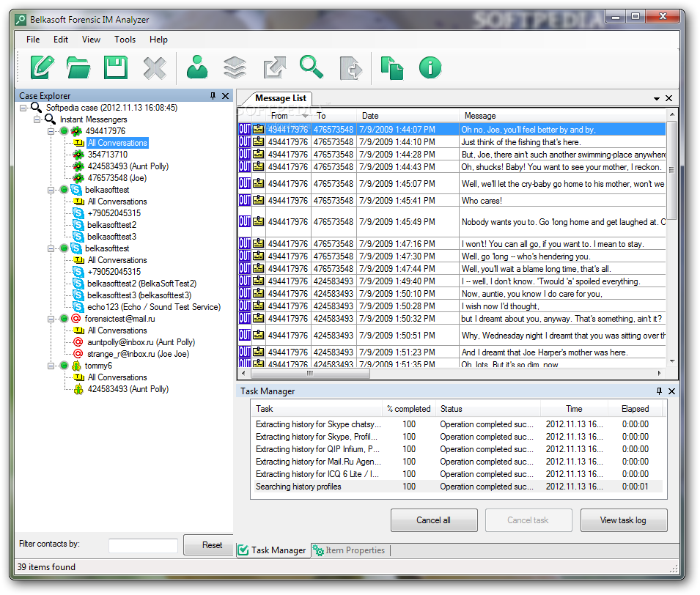Select the Message List tab
This screenshot has height=595, width=700.
click(x=280, y=98)
